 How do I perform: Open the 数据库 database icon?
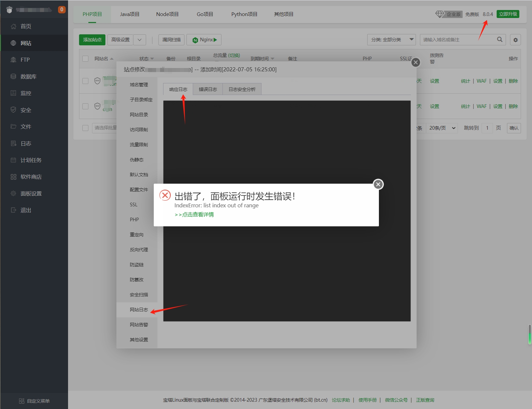coord(13,76)
